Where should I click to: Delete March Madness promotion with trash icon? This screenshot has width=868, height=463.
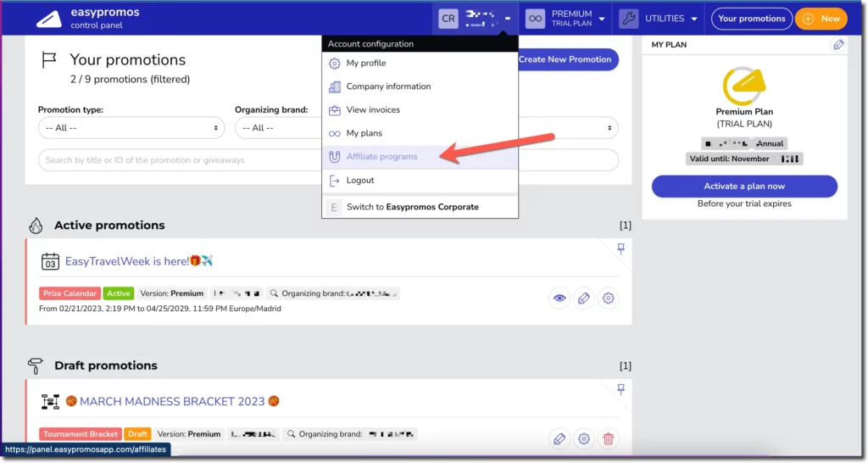click(x=608, y=438)
